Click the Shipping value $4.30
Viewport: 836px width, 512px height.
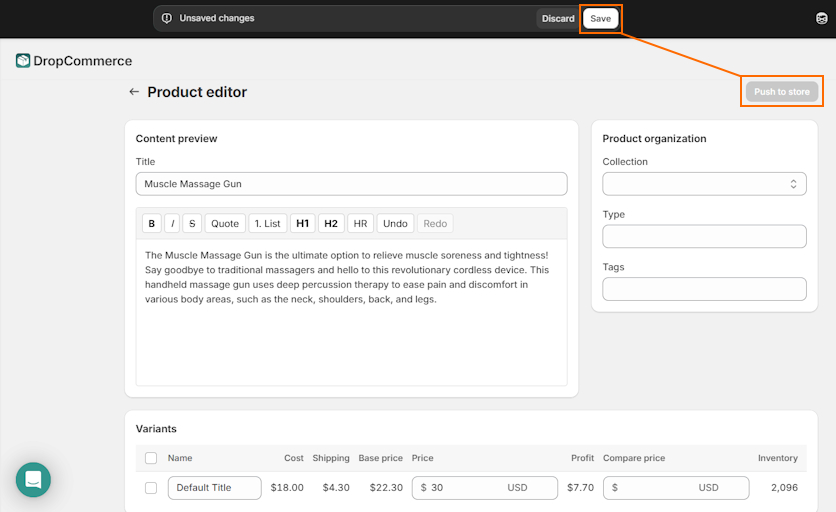(x=336, y=487)
